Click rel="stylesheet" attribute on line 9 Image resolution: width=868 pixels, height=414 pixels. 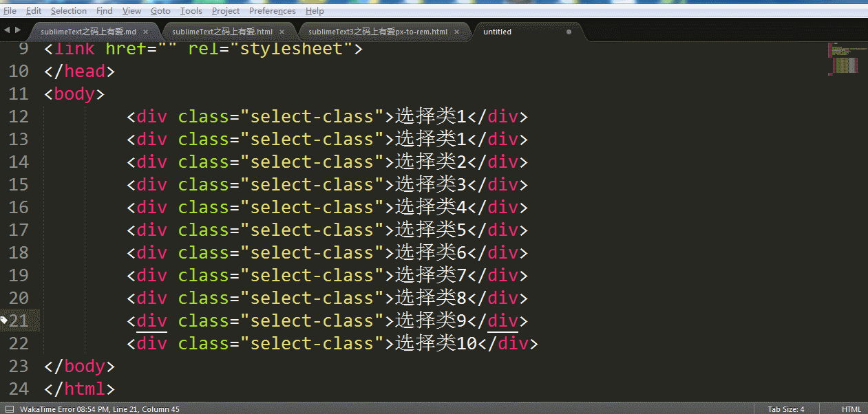tap(270, 50)
